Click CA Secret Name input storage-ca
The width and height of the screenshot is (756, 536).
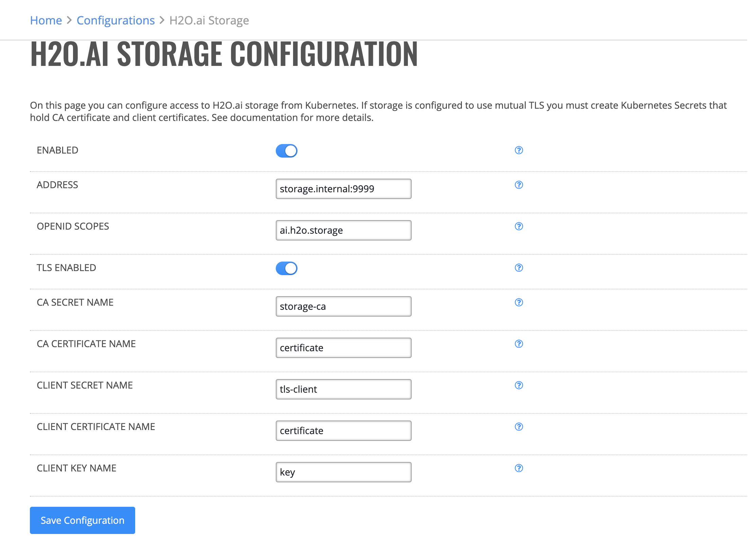coord(343,306)
